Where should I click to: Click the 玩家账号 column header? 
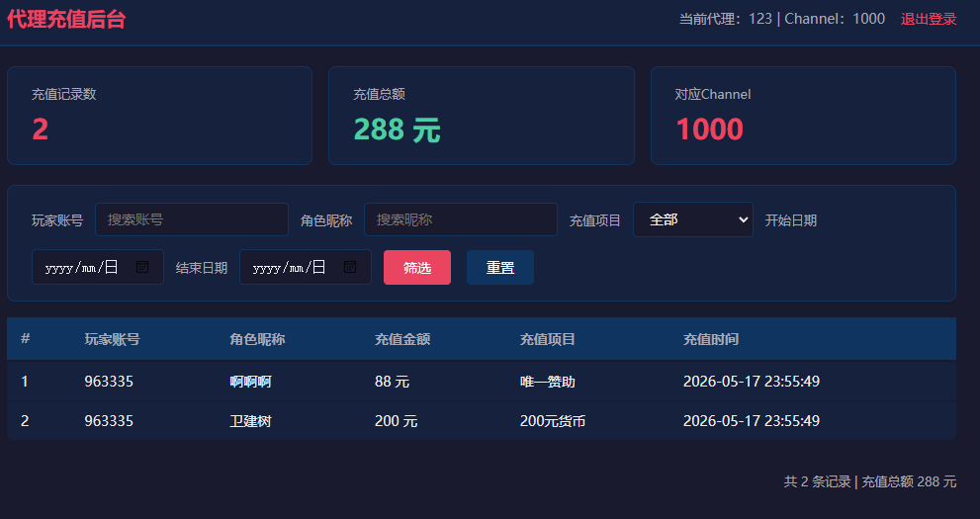tap(113, 339)
